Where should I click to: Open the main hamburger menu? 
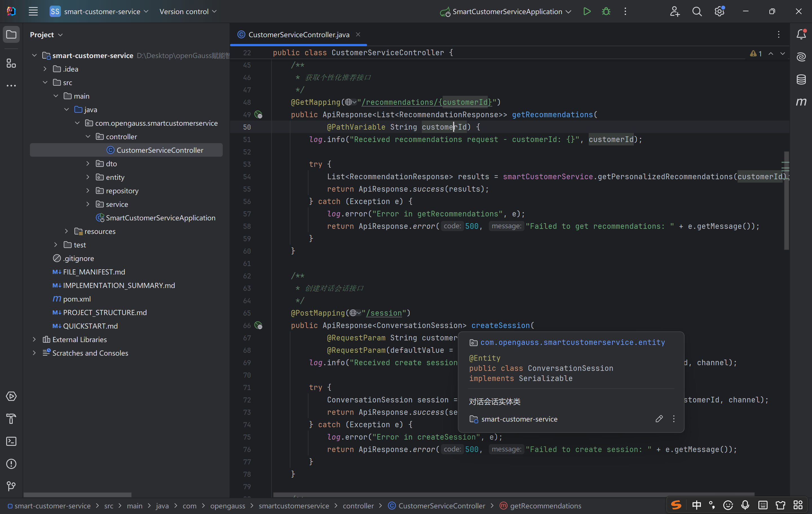tap(33, 12)
